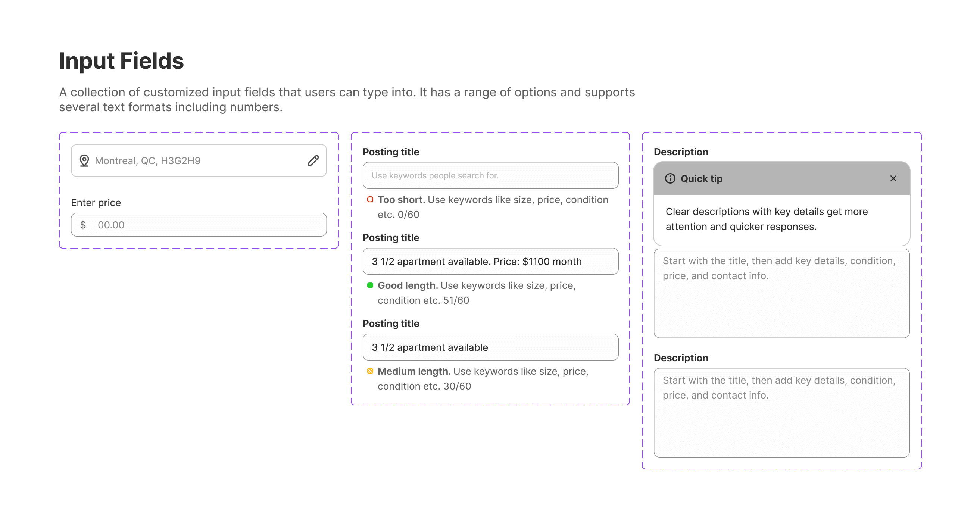Click the red Too short indicator

coord(370,199)
